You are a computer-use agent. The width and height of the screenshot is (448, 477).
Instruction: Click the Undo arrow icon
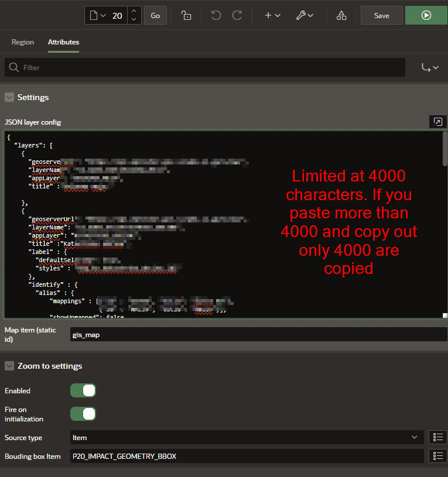coord(216,16)
